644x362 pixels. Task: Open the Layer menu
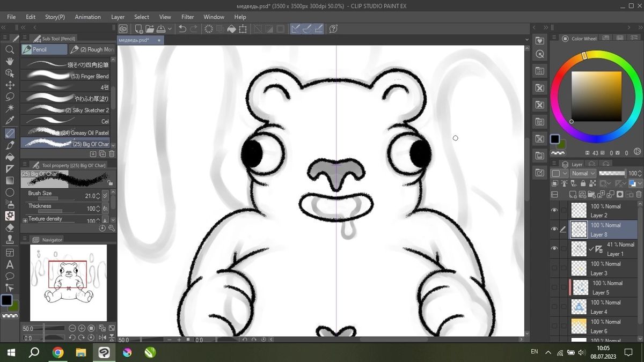[x=118, y=17]
